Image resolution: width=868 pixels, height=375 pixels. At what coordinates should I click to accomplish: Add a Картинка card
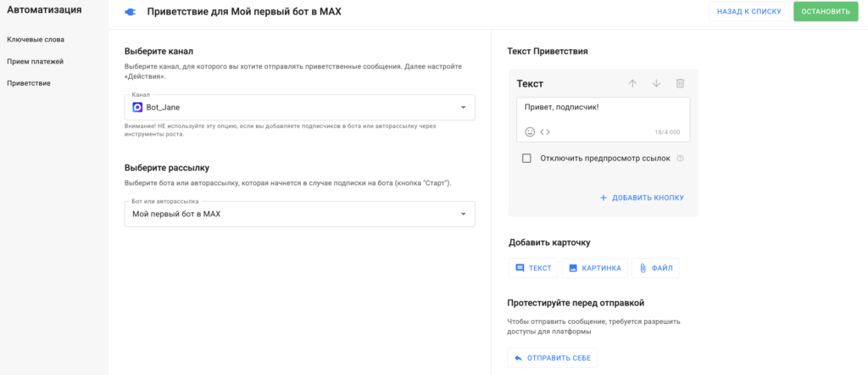[595, 268]
